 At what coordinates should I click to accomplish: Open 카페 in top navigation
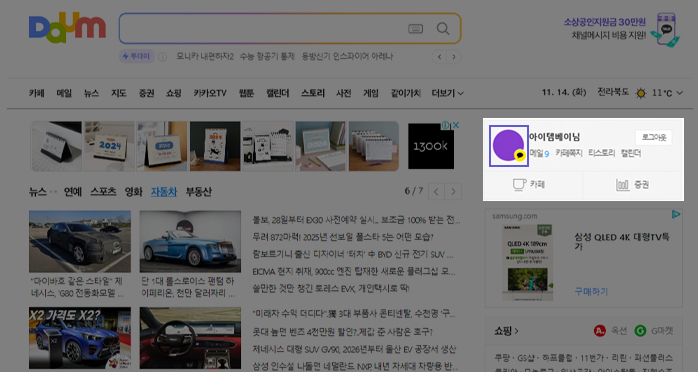37,93
